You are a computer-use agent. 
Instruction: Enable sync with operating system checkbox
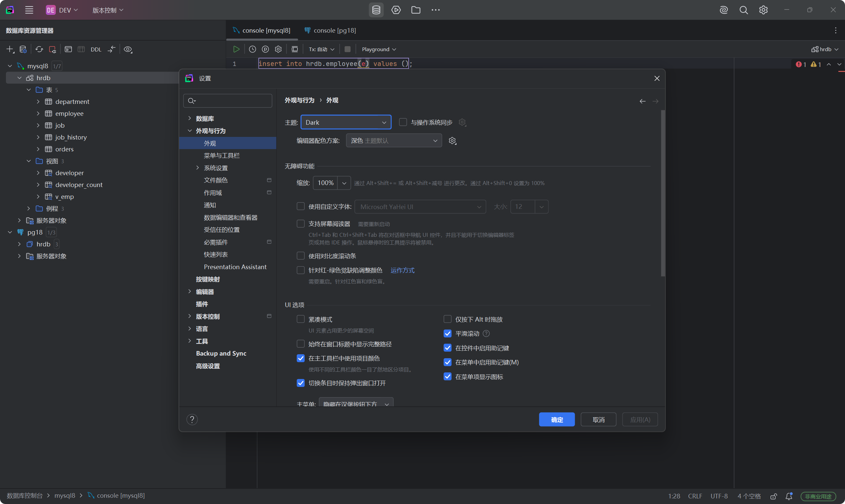point(403,122)
